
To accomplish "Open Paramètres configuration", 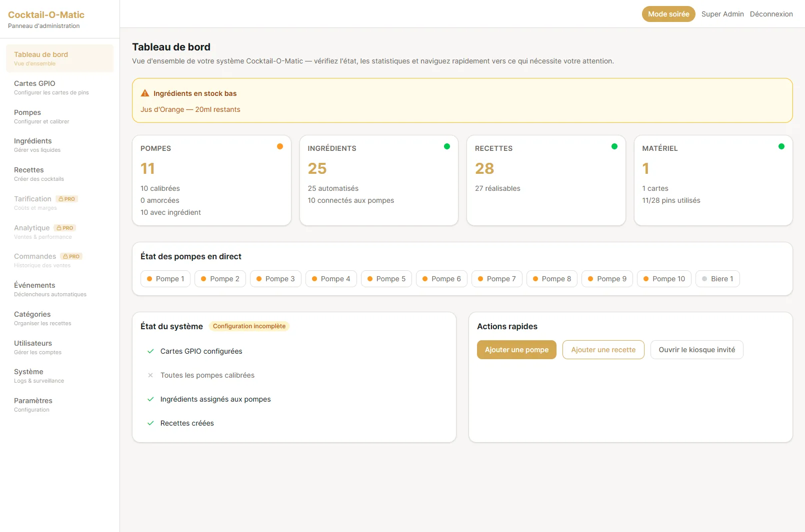I will click(59, 405).
